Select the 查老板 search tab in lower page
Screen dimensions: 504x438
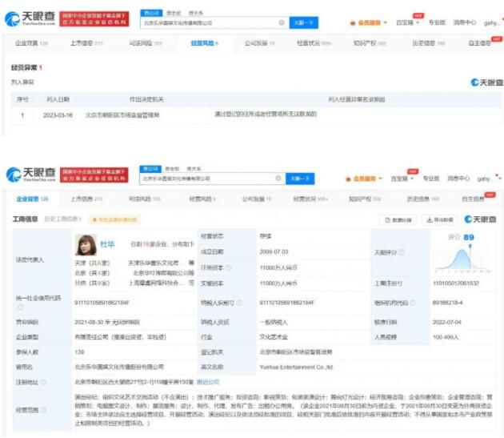(172, 169)
